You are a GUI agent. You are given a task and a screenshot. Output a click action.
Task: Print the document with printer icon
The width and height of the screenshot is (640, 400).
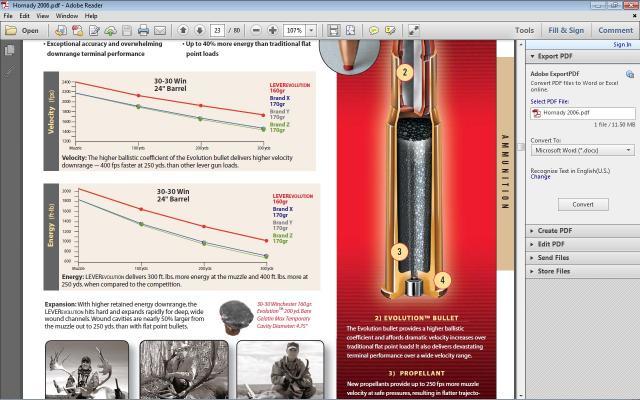click(143, 31)
